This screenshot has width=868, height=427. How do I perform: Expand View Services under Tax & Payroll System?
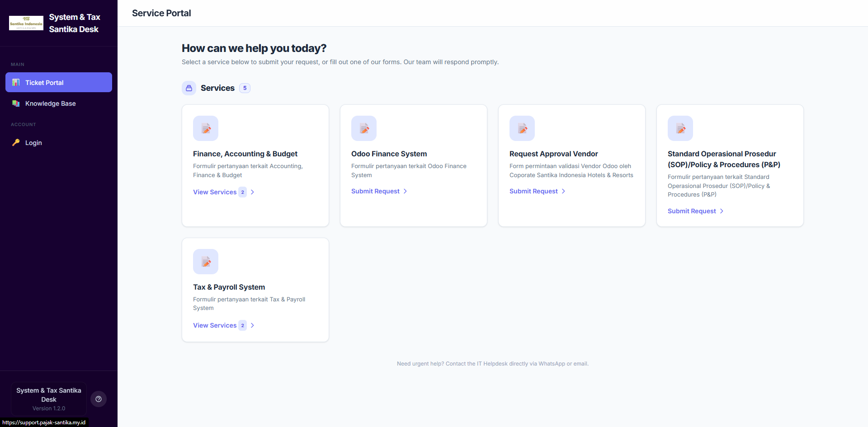[215, 325]
